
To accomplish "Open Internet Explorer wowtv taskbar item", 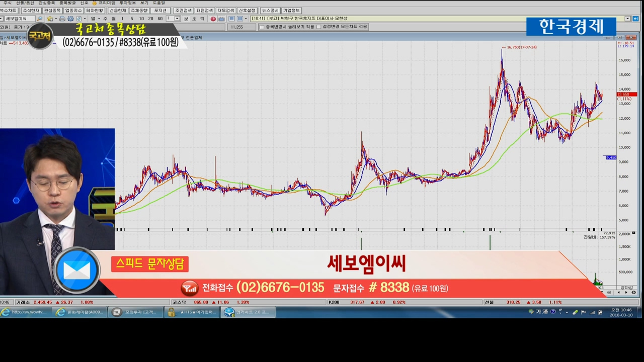I will point(25,312).
